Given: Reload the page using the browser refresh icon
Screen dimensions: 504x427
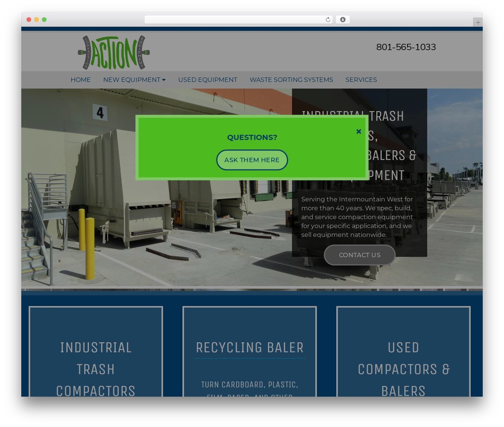Looking at the screenshot, I should 328,20.
